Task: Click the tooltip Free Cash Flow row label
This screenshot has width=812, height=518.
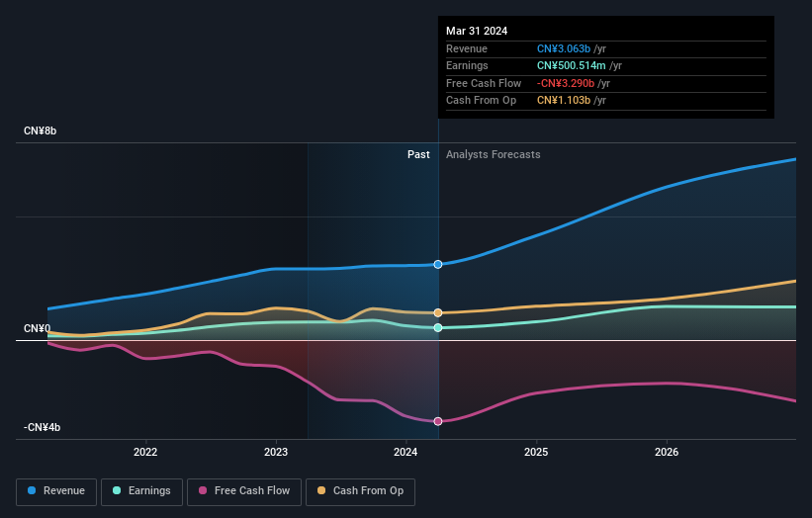Action: click(x=484, y=83)
